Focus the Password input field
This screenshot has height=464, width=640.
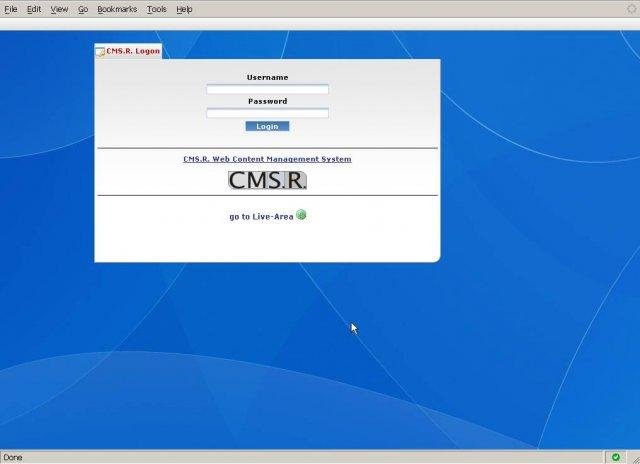pos(267,113)
